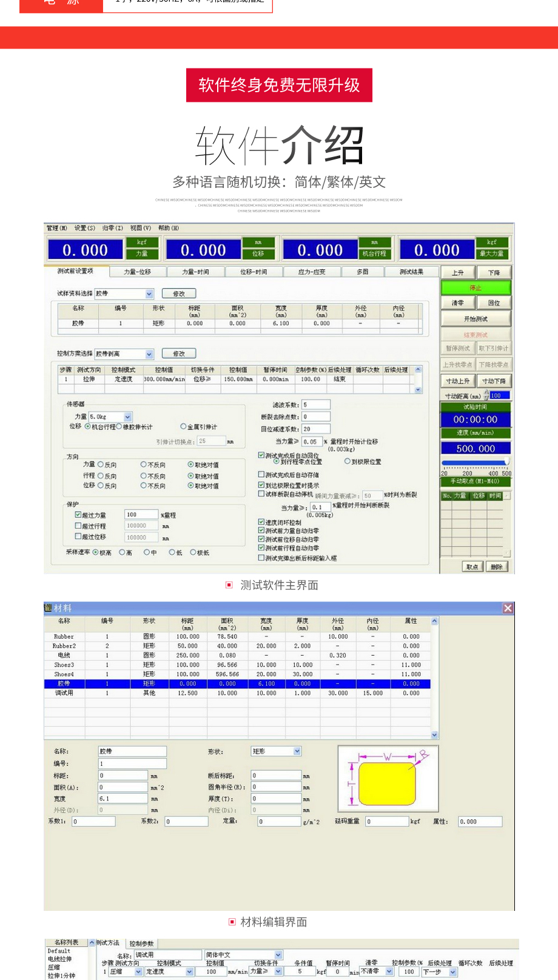Expand the 控制方案选择 dropdown
Image resolution: width=558 pixels, height=980 pixels.
pos(149,354)
